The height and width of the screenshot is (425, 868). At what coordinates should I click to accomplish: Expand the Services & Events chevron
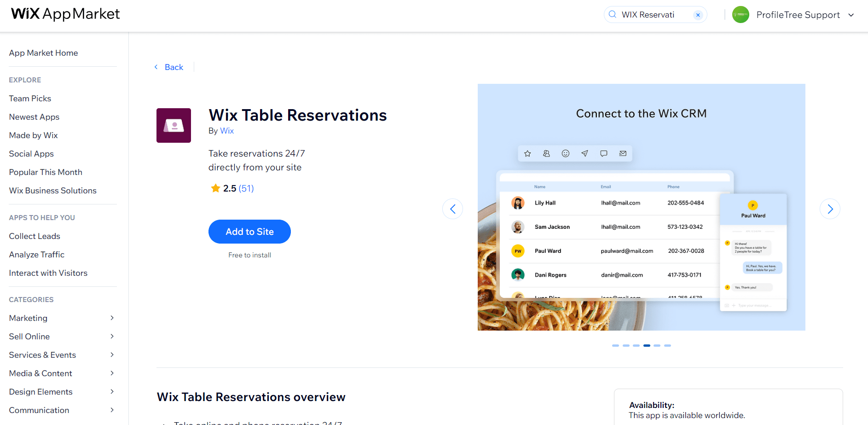tap(112, 355)
